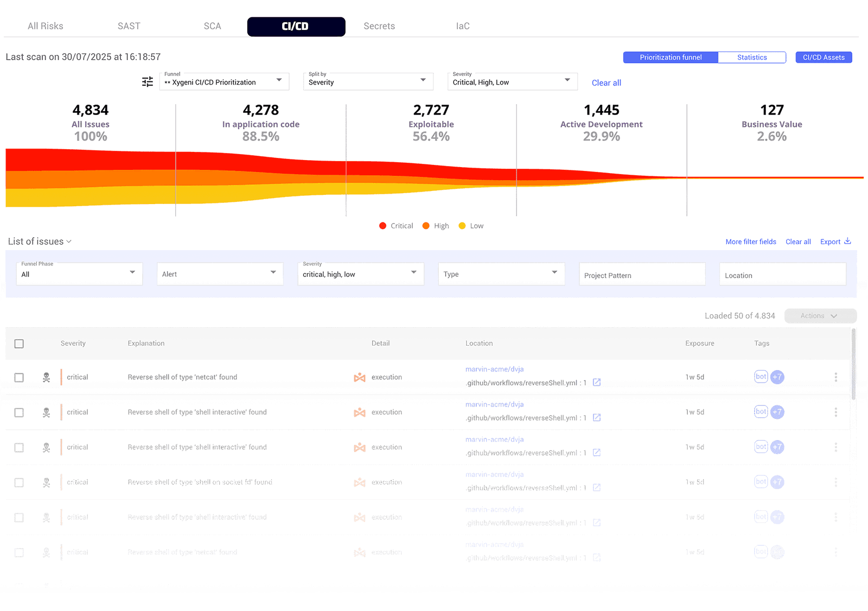Click the execution detail icon in fourth row
868x611 pixels.
(x=359, y=482)
